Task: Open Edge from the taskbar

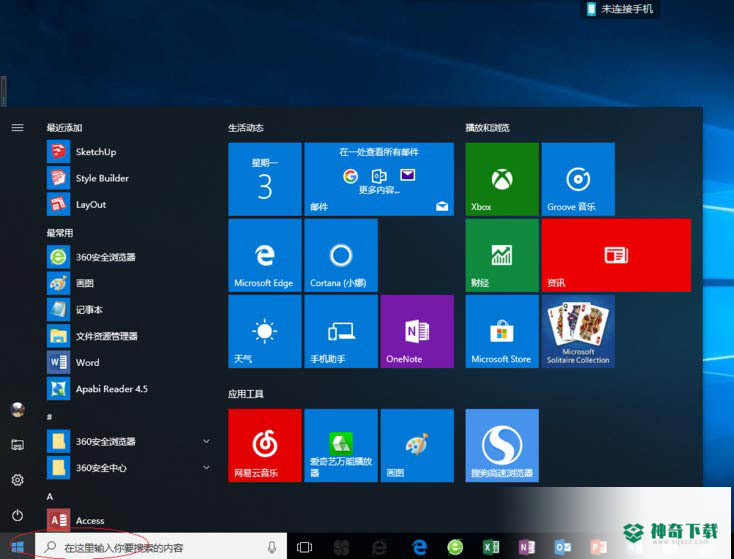Action: (x=419, y=547)
